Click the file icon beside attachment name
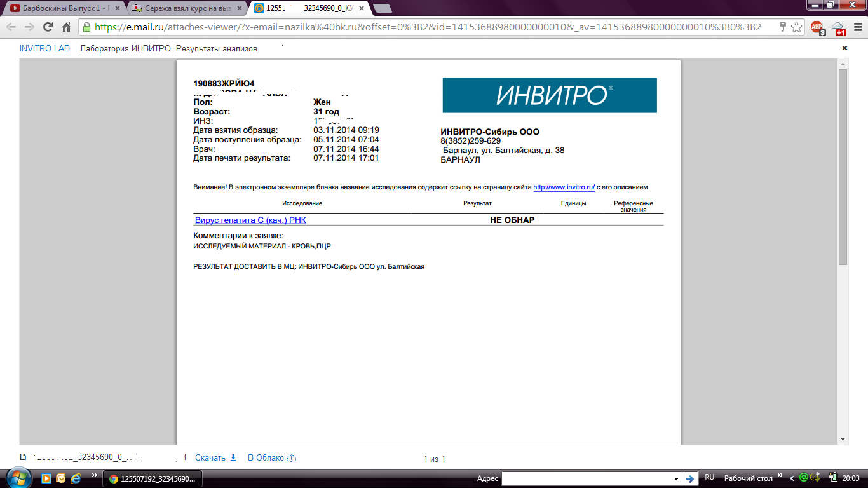 click(23, 457)
